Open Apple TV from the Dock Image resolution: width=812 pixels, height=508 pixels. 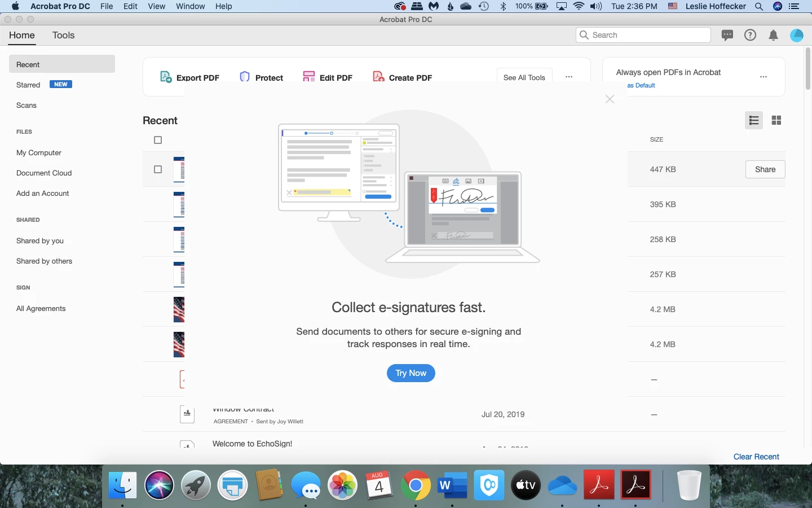tap(526, 485)
